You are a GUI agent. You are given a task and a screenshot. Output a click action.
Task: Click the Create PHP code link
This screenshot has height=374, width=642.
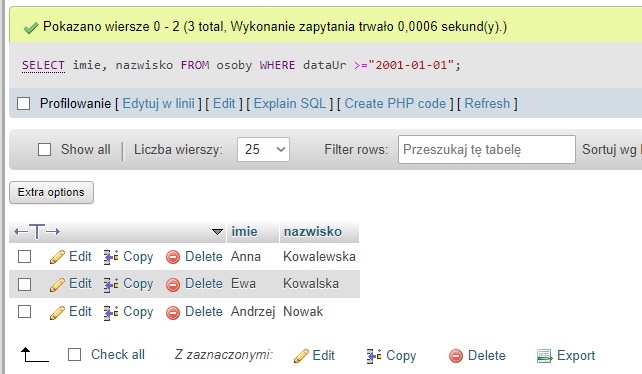tap(395, 104)
